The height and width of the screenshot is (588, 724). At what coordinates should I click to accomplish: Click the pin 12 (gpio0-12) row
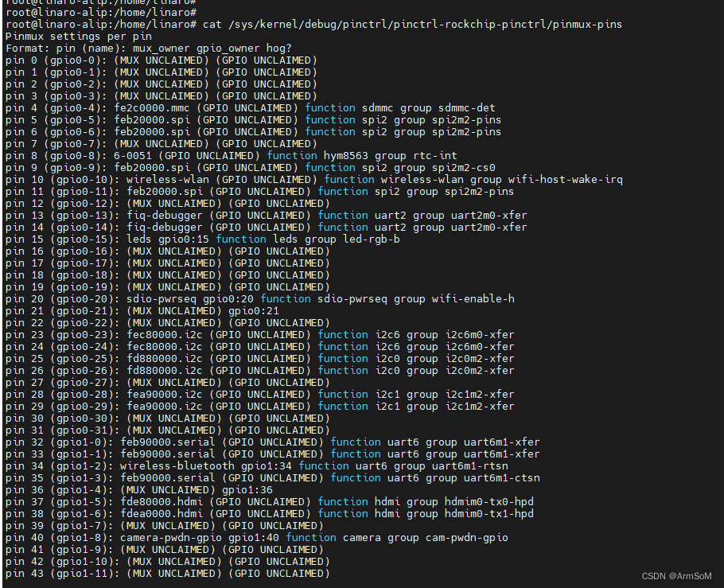click(x=168, y=204)
